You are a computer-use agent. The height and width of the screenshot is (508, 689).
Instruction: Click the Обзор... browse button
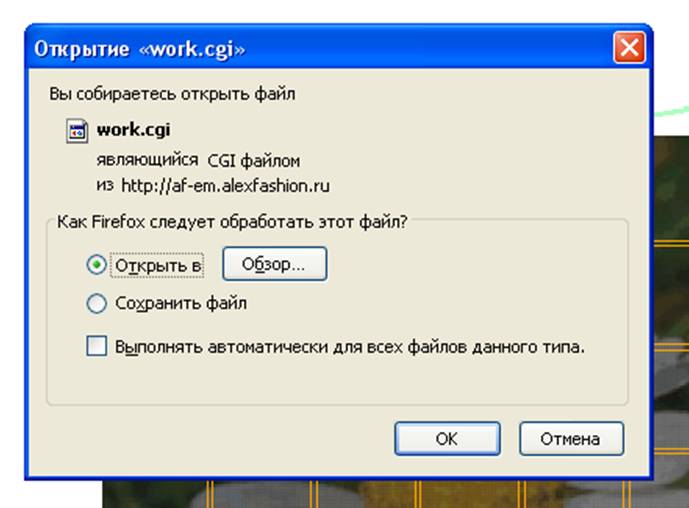pos(275,264)
